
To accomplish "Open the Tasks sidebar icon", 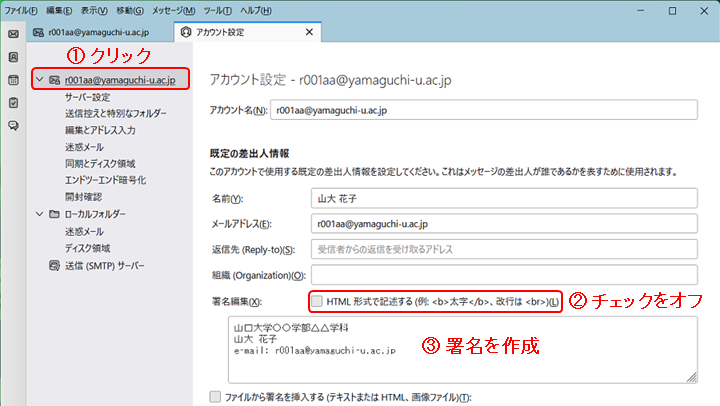I will pyautogui.click(x=13, y=102).
